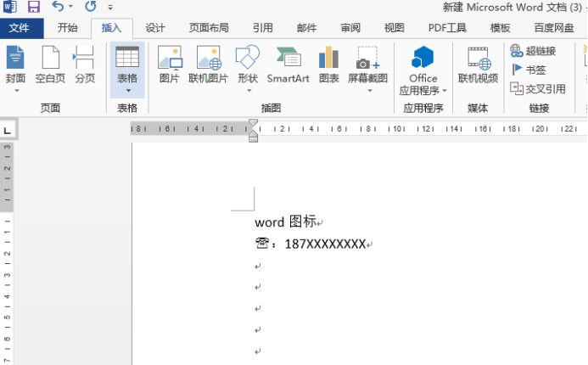588x365 pixels.
Task: Click the phone number '187XXXXXXXX' text
Action: (325, 244)
